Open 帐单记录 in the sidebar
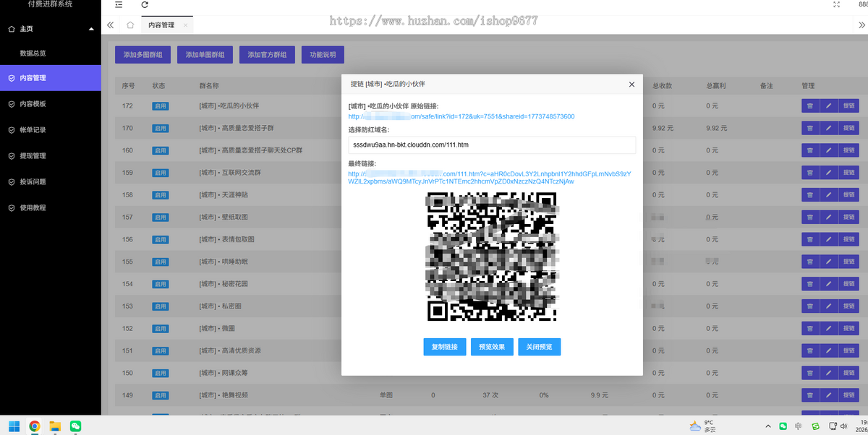The image size is (868, 435). tap(51, 130)
